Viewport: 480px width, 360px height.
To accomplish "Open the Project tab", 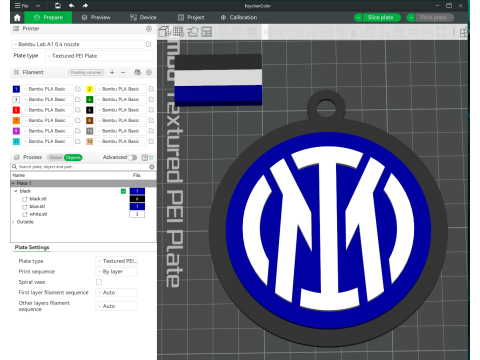I will [191, 17].
